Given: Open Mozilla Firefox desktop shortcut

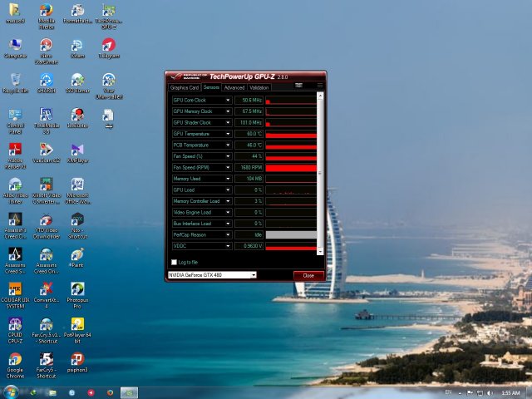Looking at the screenshot, I should point(47,12).
